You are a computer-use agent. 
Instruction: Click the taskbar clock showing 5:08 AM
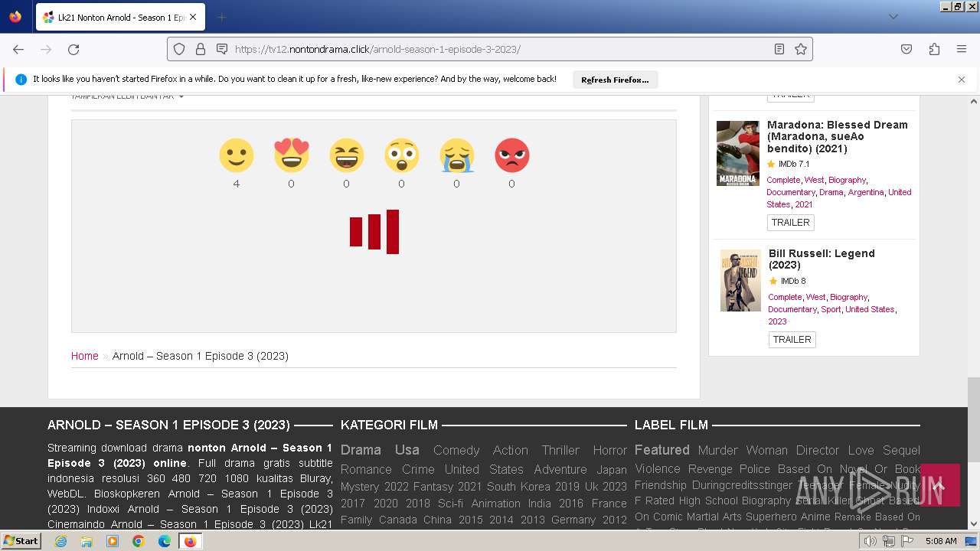[941, 541]
